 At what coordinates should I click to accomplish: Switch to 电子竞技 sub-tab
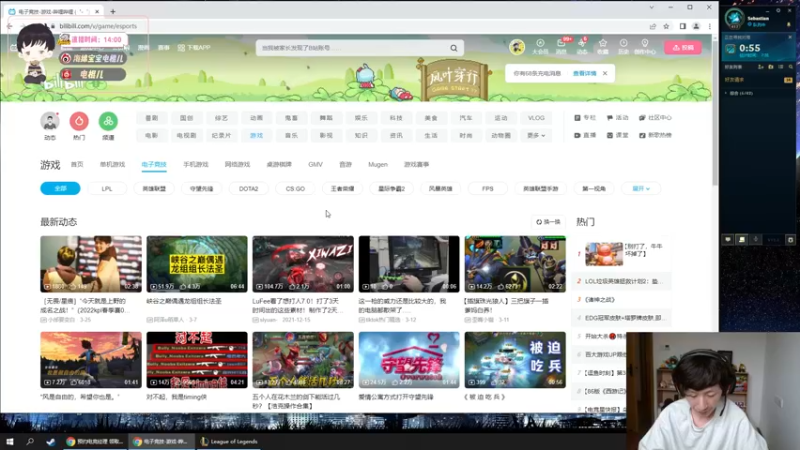click(154, 164)
